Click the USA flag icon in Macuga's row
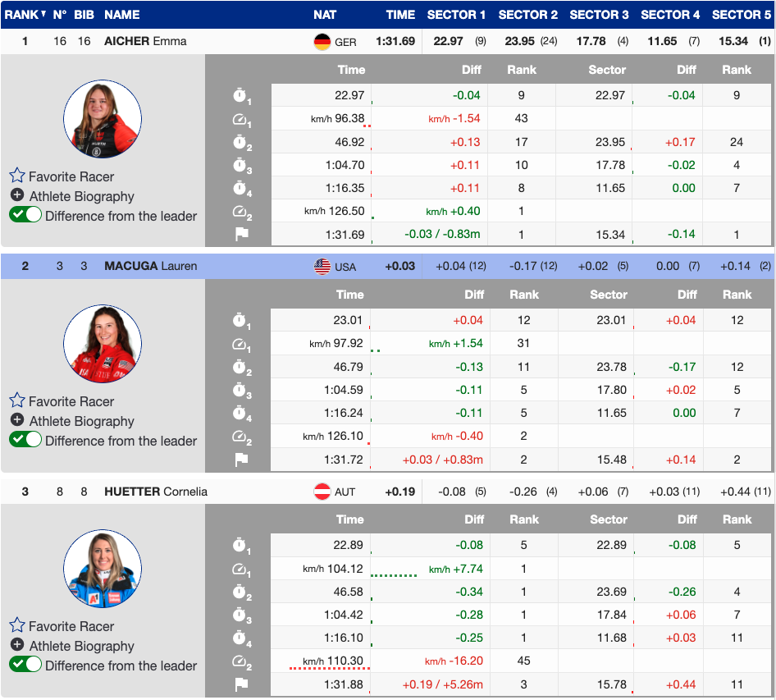Viewport: 776px width, 700px height. tap(322, 267)
